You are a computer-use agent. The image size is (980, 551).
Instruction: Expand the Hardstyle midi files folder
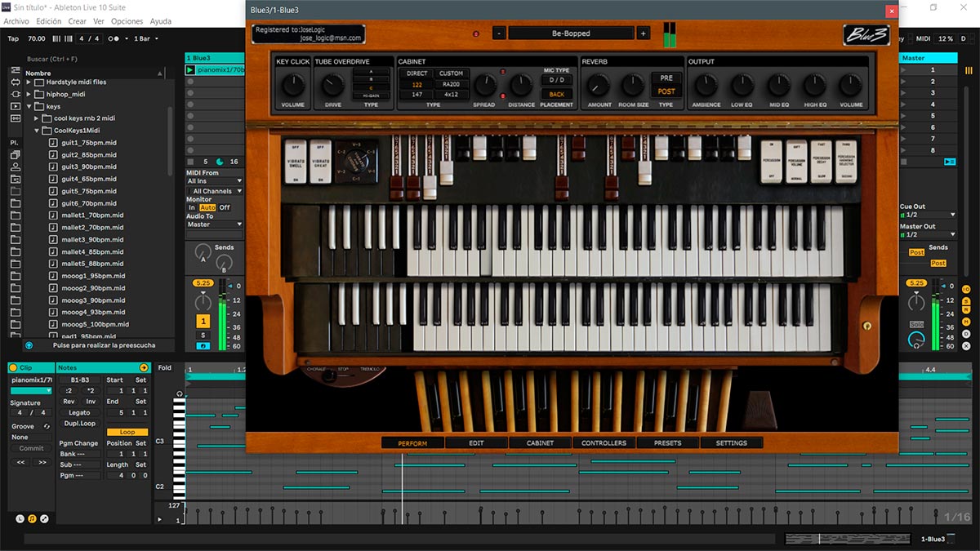click(29, 82)
